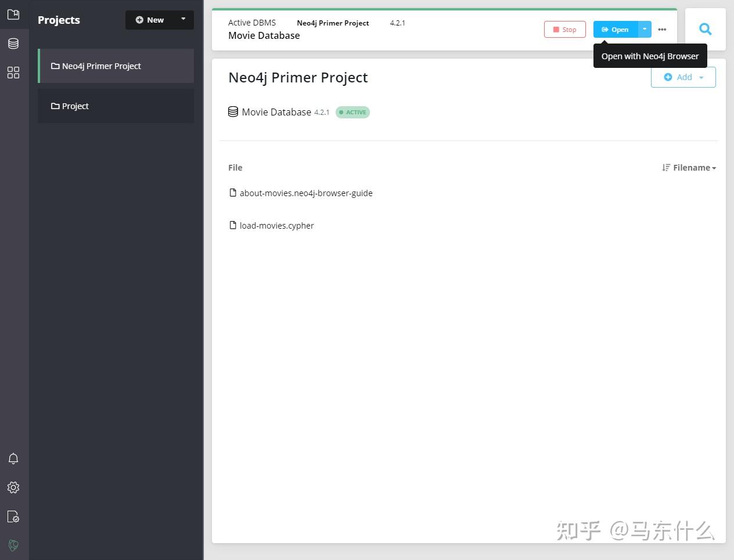Image resolution: width=734 pixels, height=560 pixels.
Task: Open Movie Database with Neo4j Browser
Action: coord(614,29)
